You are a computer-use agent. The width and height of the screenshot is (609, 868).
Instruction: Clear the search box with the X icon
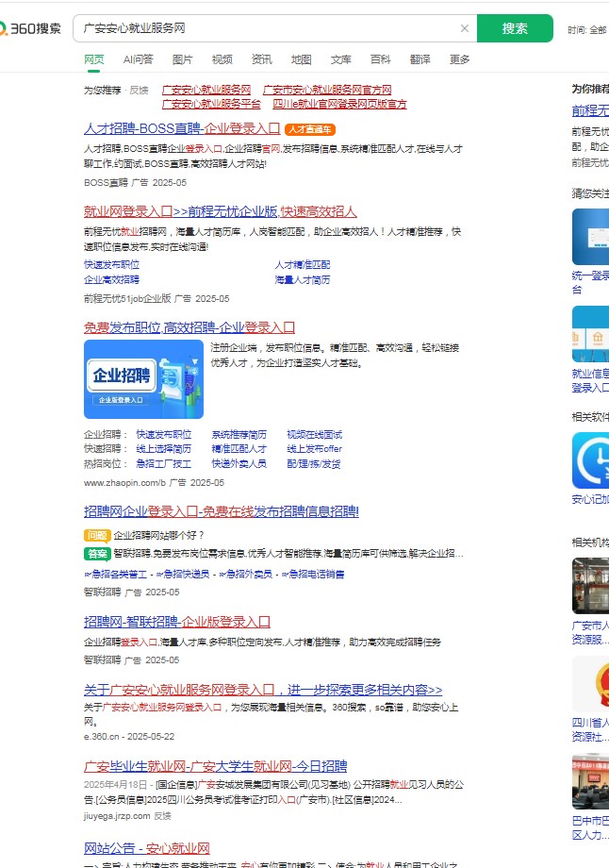(x=464, y=29)
